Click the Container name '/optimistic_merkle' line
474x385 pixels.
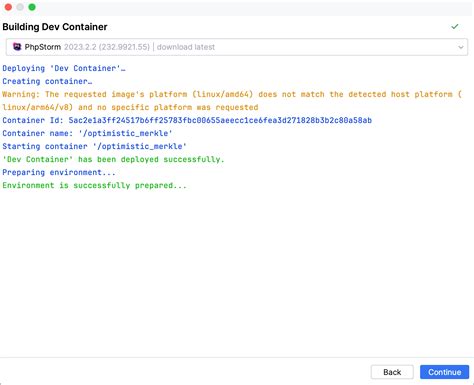click(x=87, y=133)
